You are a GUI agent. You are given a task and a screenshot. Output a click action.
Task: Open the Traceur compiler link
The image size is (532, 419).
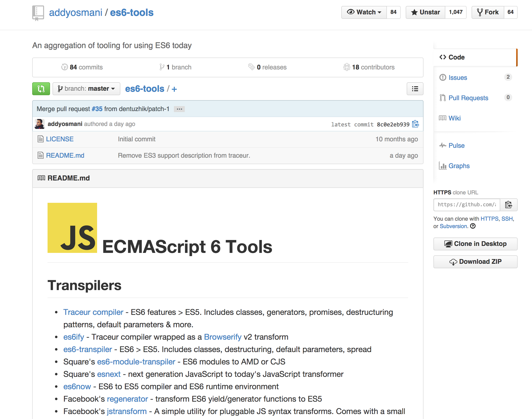[x=93, y=312]
